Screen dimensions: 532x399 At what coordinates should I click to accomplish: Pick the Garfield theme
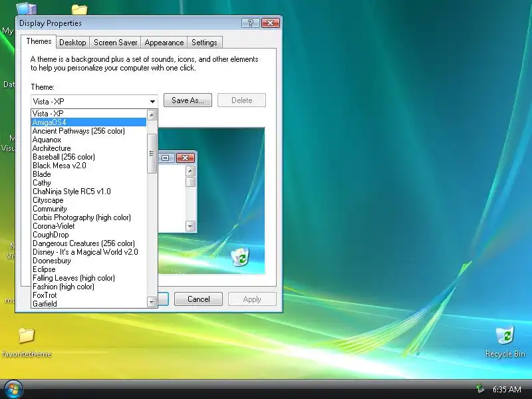tap(89, 304)
